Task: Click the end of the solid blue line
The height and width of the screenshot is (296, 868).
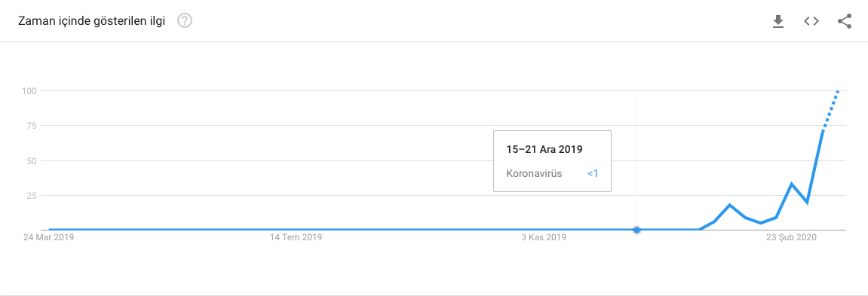Action: tap(823, 133)
